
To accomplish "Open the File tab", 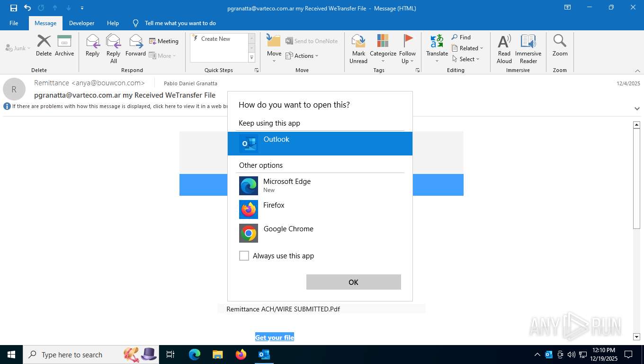I will (x=14, y=23).
